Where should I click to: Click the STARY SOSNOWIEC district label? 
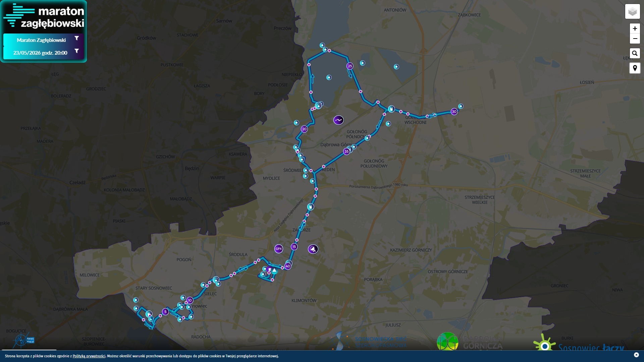154,288
